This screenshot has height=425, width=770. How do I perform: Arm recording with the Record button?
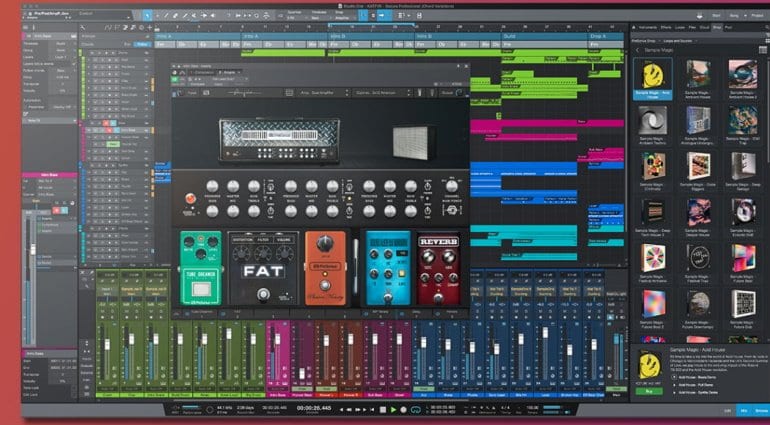tap(403, 409)
